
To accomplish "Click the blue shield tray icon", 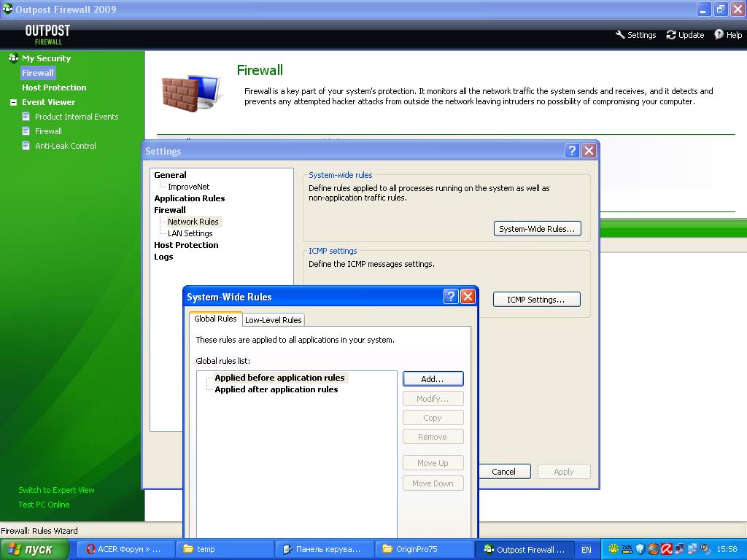I will tap(640, 549).
